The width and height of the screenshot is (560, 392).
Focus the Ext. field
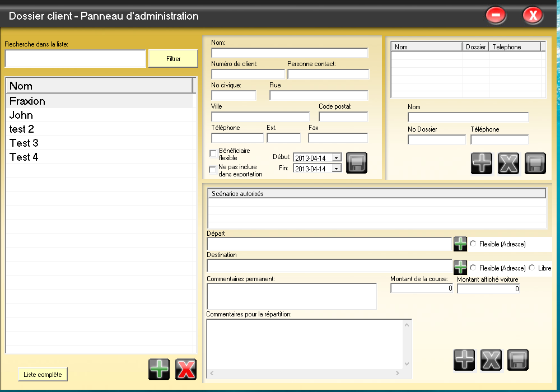[283, 138]
